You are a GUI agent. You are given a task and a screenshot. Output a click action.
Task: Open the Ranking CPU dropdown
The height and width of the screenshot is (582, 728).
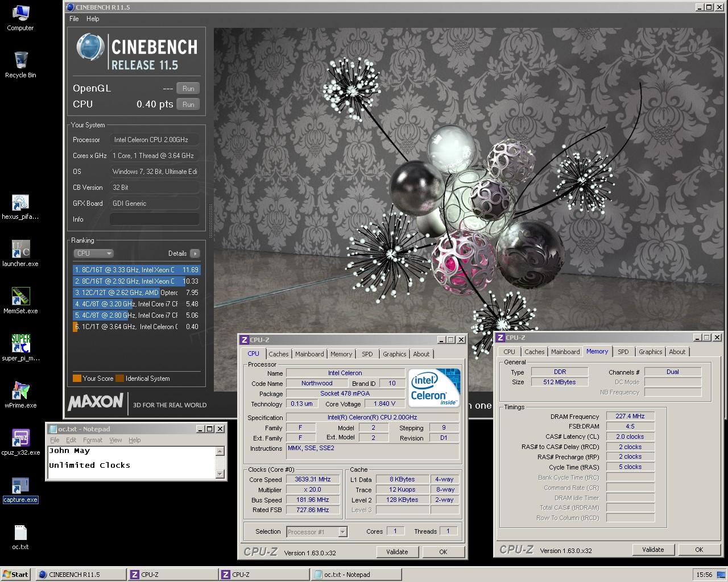tap(93, 253)
